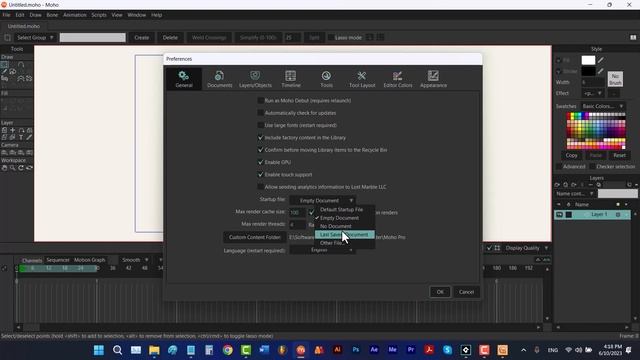Click the white Fill color swatch

click(x=588, y=60)
